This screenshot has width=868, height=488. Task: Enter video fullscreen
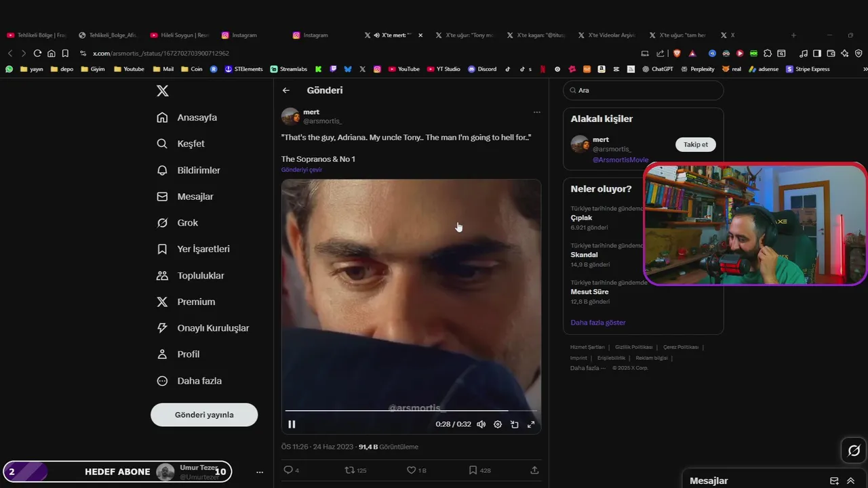pos(531,424)
